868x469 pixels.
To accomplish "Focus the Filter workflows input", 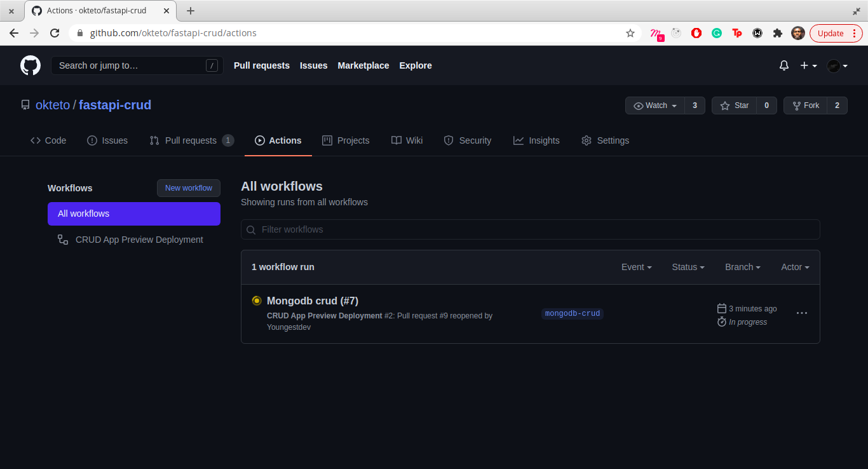I will 531,229.
